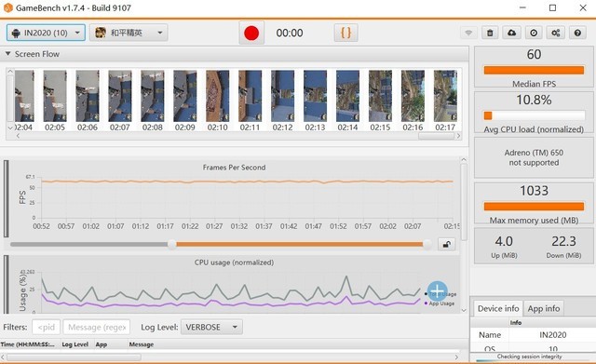Select the 02:11 screenshot thumbnail

point(251,96)
